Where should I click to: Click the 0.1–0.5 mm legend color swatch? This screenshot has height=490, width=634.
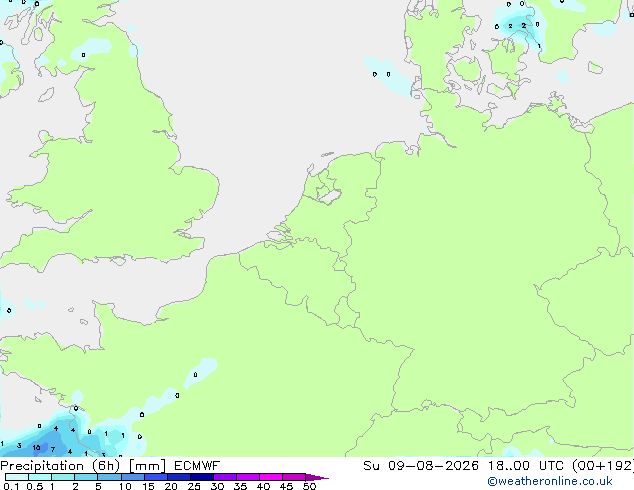(x=17, y=477)
